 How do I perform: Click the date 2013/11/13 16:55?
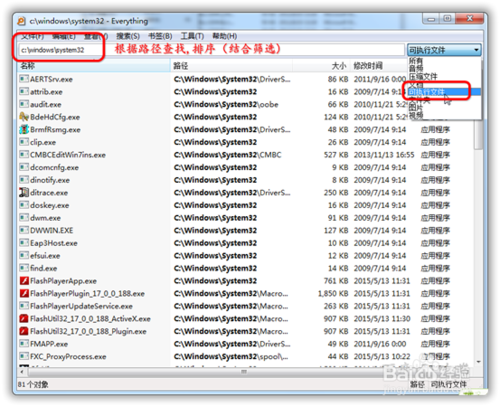pyautogui.click(x=384, y=155)
